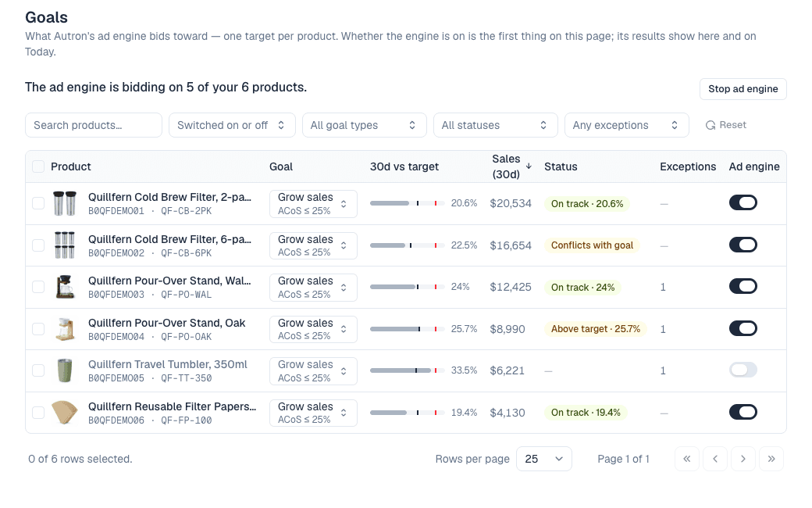Sort by the Product column header

coord(70,166)
